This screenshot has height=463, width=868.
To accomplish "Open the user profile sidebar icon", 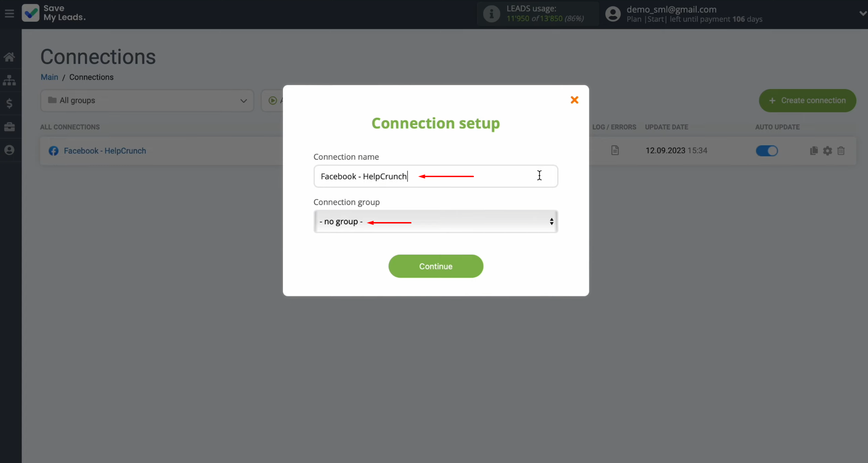I will pos(9,150).
